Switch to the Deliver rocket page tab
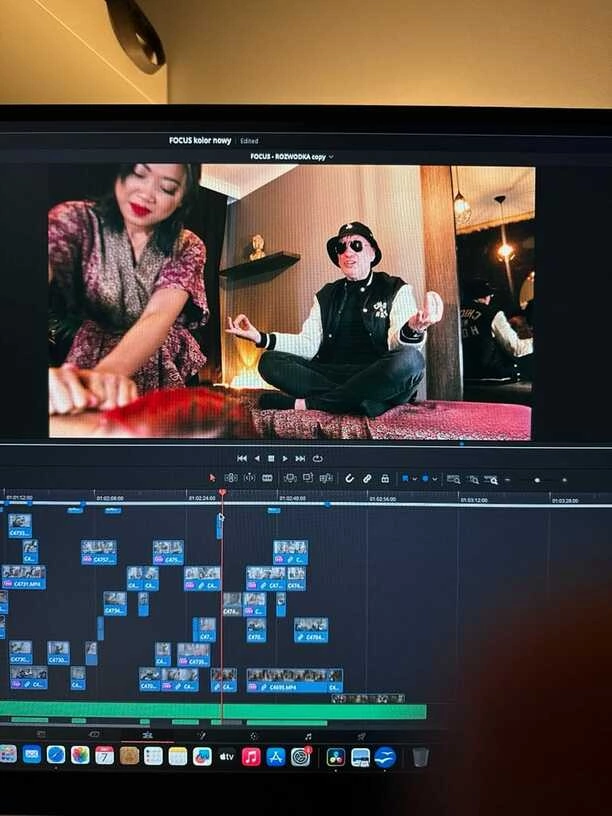Screen dimensions: 612x816 pyautogui.click(x=361, y=736)
